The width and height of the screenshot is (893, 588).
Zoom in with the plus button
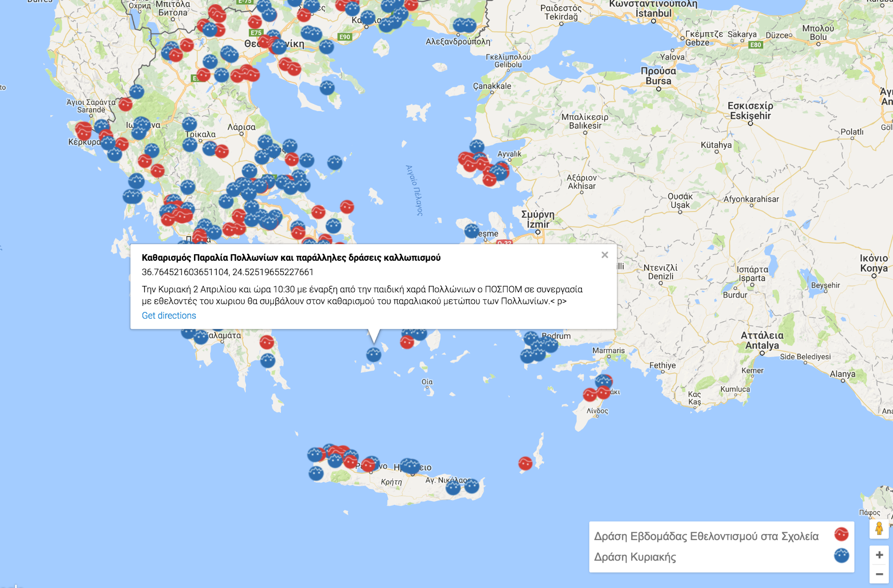point(879,555)
